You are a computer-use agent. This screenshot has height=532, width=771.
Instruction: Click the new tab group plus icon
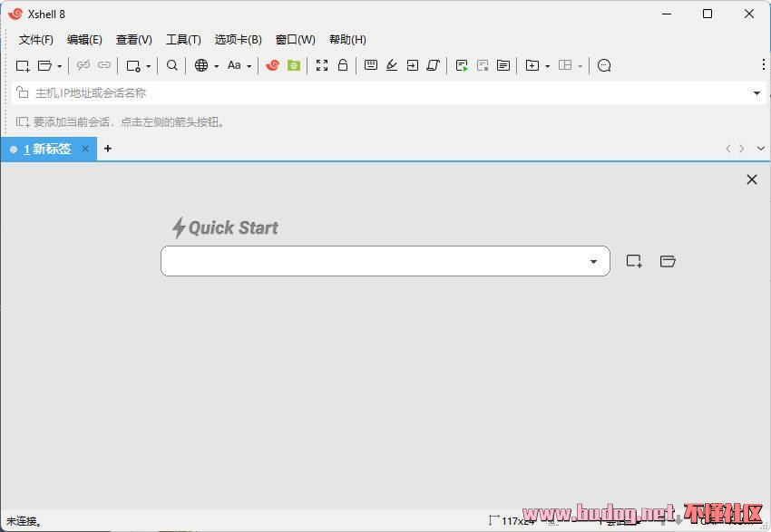pos(532,65)
